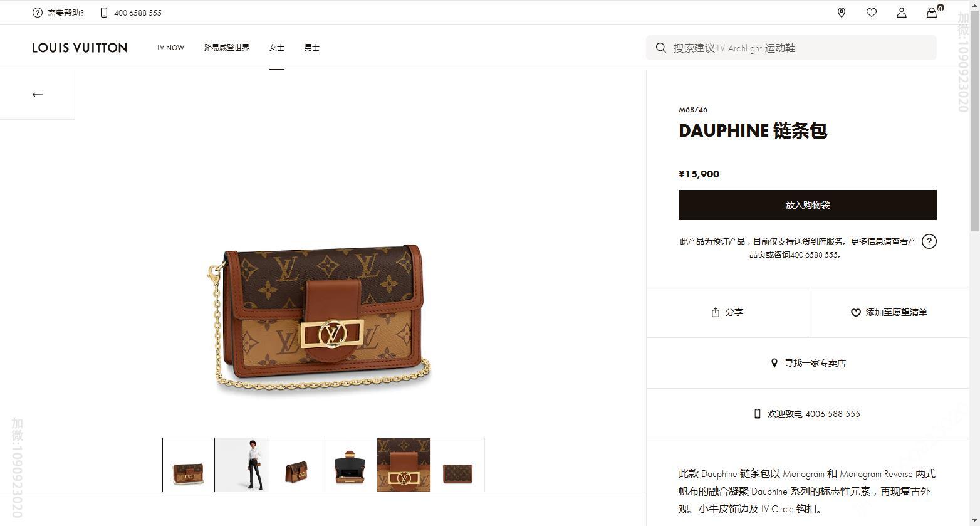Click the 分享 share button
The image size is (980, 526).
click(x=727, y=312)
